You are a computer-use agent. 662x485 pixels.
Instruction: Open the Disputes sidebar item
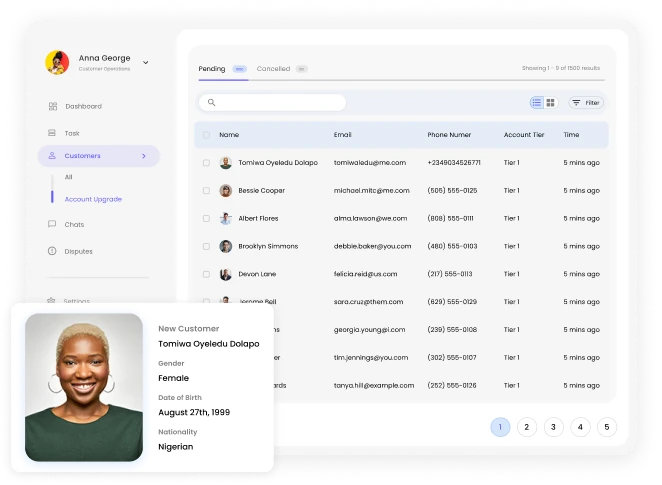pos(78,252)
